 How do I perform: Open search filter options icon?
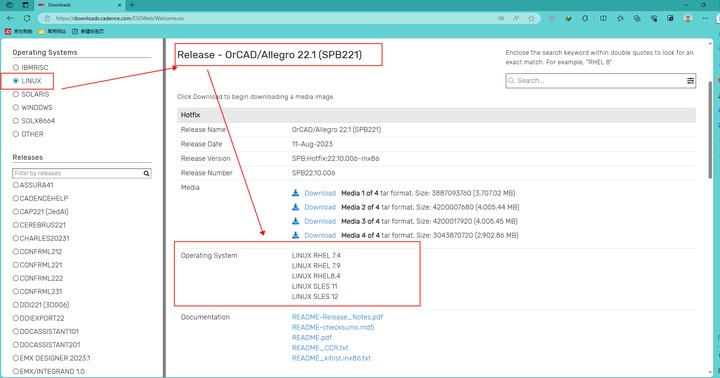tap(690, 81)
